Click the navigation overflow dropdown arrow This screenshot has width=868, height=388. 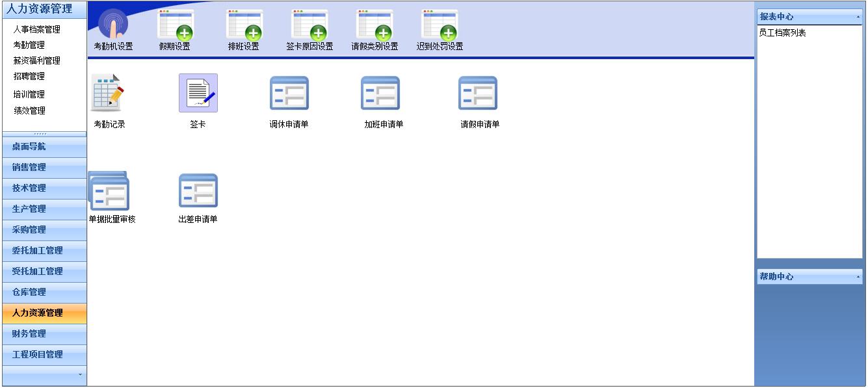tap(80, 375)
